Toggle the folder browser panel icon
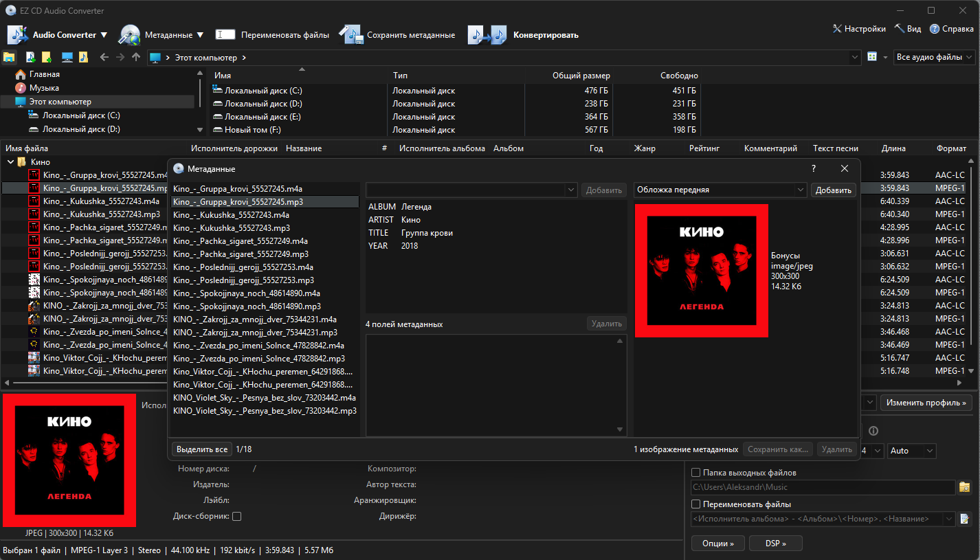This screenshot has width=980, height=560. pyautogui.click(x=10, y=57)
